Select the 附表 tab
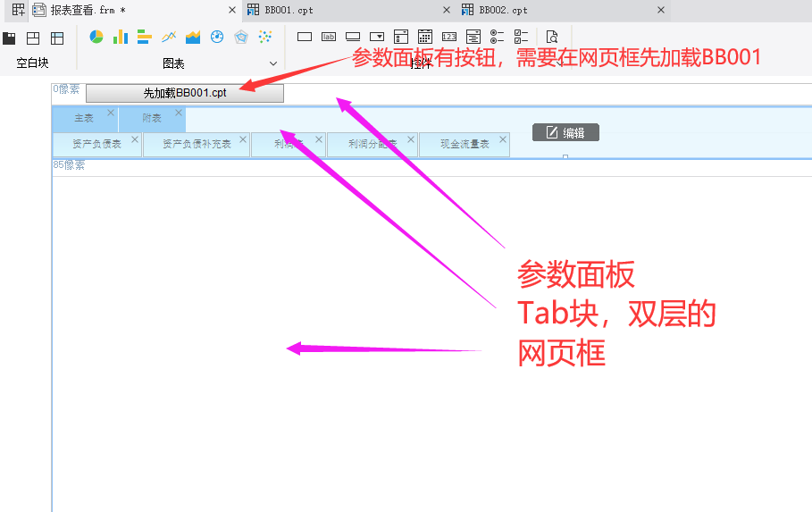The width and height of the screenshot is (812, 512). coord(152,119)
